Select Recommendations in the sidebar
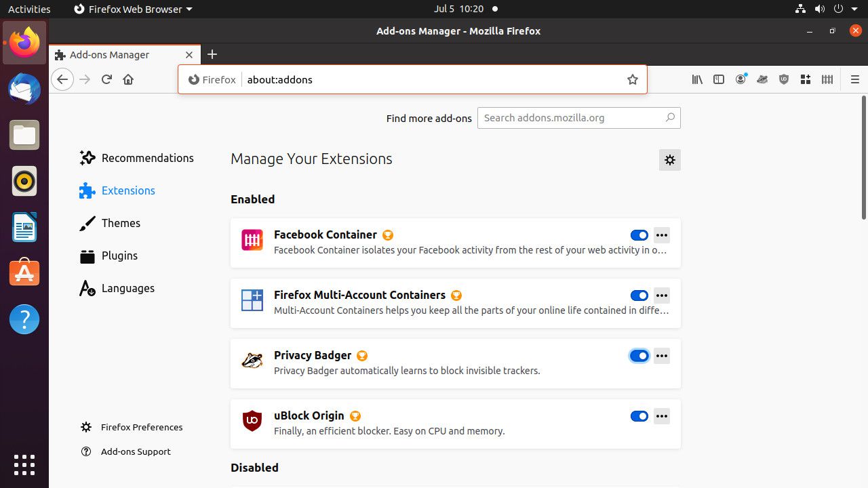The width and height of the screenshot is (868, 488). [x=136, y=158]
